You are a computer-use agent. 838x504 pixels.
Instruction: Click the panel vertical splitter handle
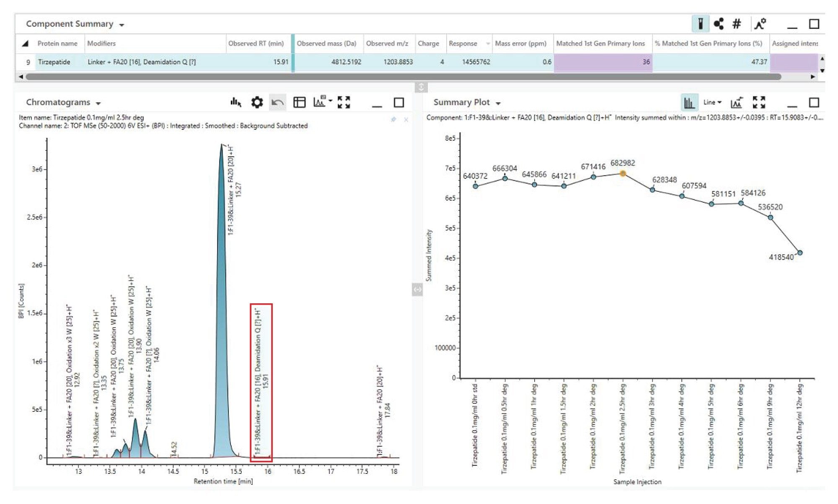pyautogui.click(x=421, y=87)
